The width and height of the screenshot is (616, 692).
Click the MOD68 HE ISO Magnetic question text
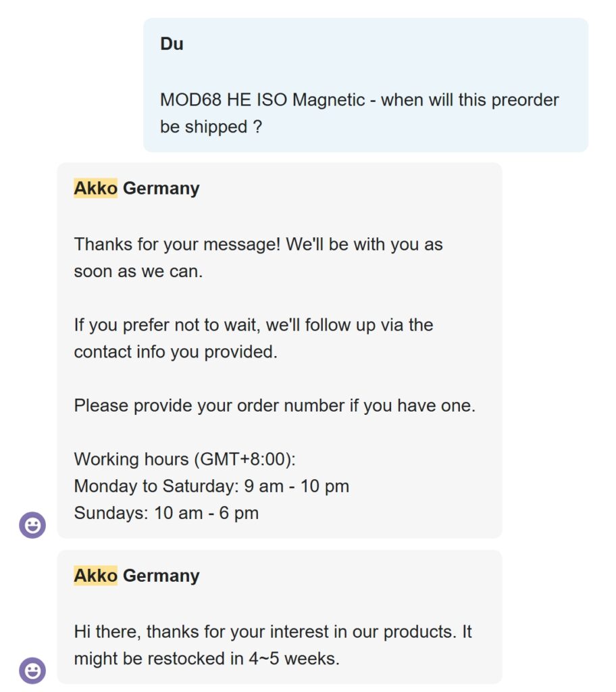pos(359,100)
